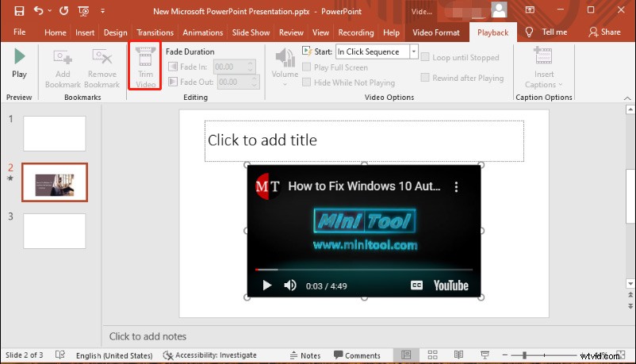The width and height of the screenshot is (636, 364).
Task: Start presentation from beginning icon
Action: click(83, 11)
